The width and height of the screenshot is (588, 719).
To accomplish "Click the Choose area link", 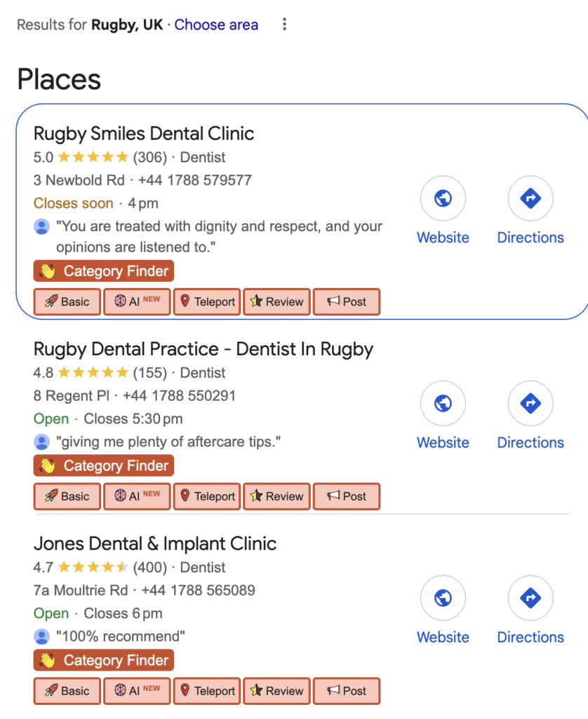I will click(216, 25).
